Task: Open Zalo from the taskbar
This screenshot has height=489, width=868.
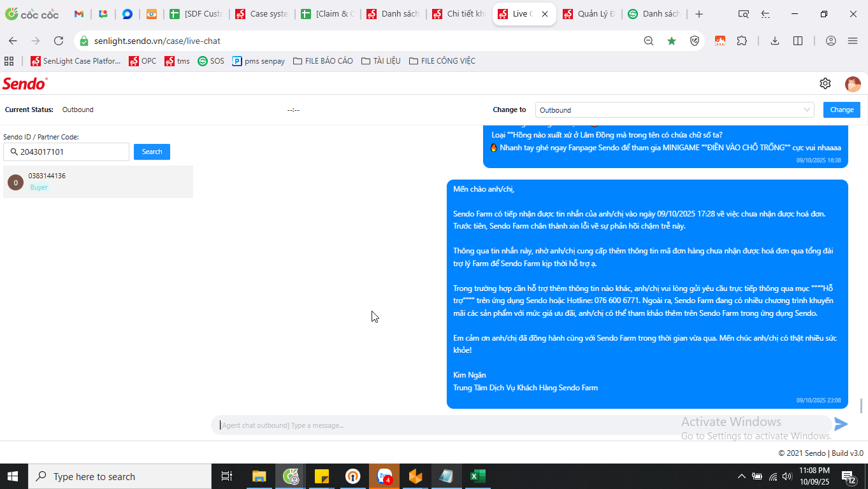Action: pos(384,476)
